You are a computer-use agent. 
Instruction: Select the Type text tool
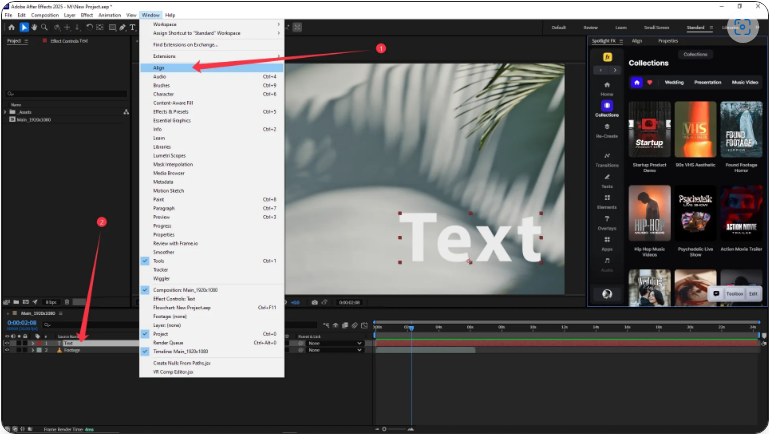pyautogui.click(x=132, y=27)
